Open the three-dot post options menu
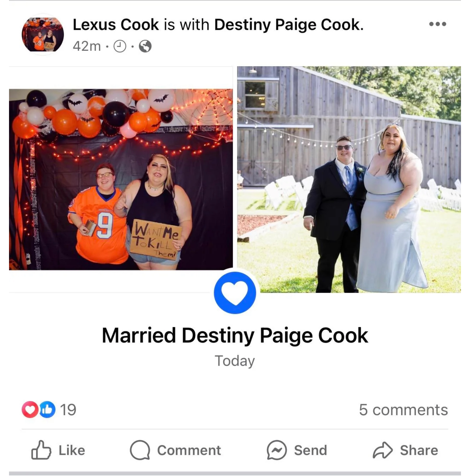This screenshot has width=470, height=476. pos(438,24)
